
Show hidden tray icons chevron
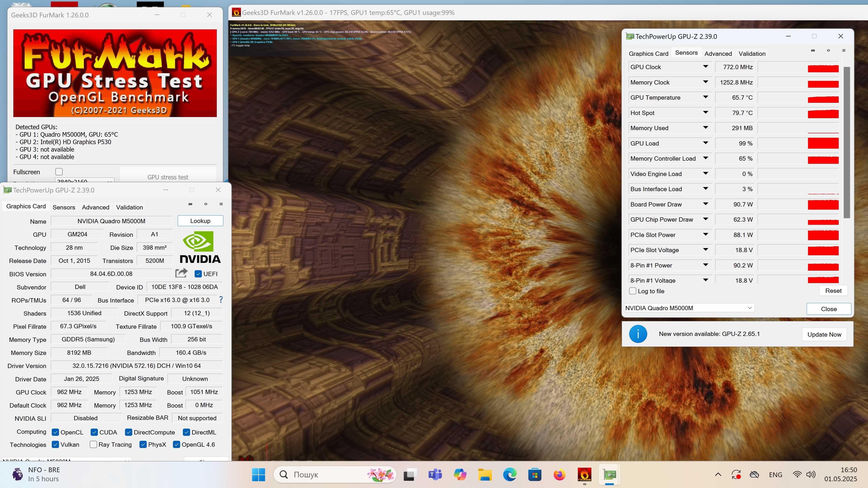pyautogui.click(x=718, y=474)
